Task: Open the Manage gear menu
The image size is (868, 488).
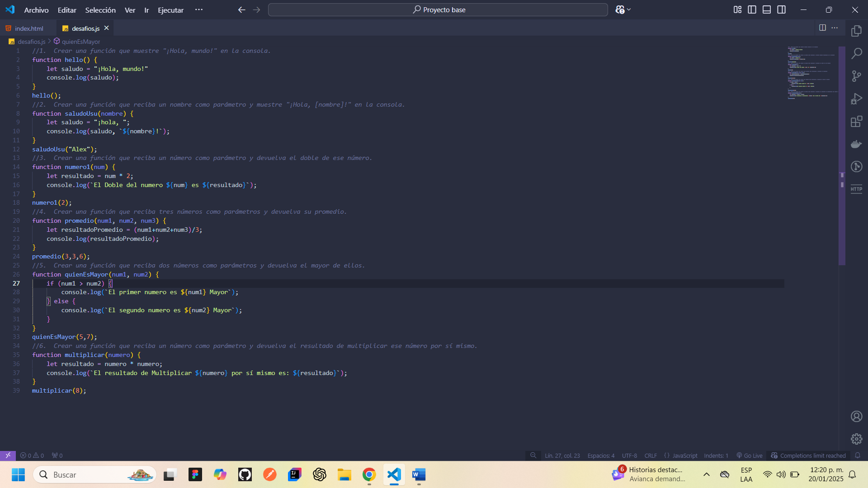Action: pyautogui.click(x=856, y=439)
